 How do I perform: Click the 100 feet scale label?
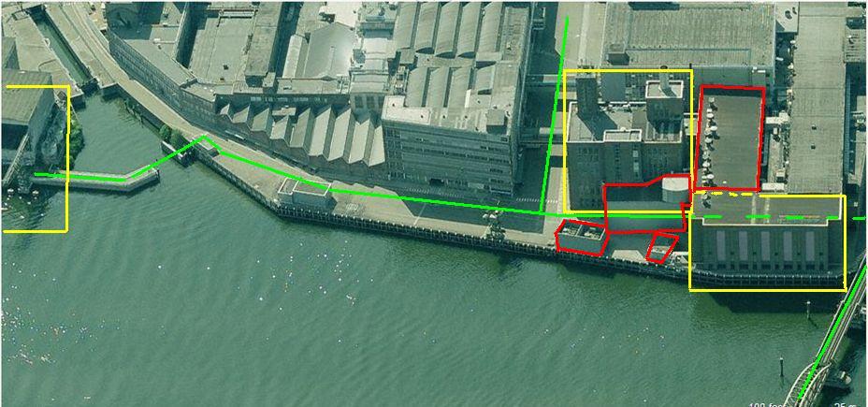pyautogui.click(x=765, y=405)
